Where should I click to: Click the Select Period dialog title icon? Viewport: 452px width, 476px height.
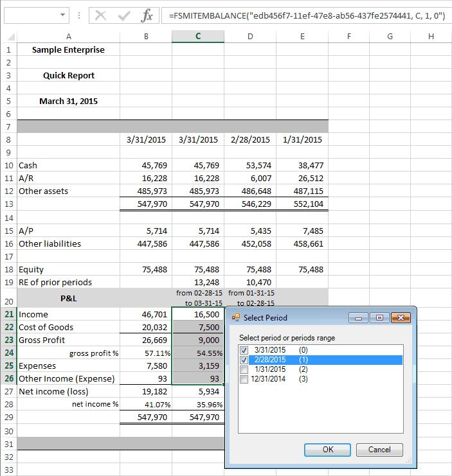coord(235,317)
